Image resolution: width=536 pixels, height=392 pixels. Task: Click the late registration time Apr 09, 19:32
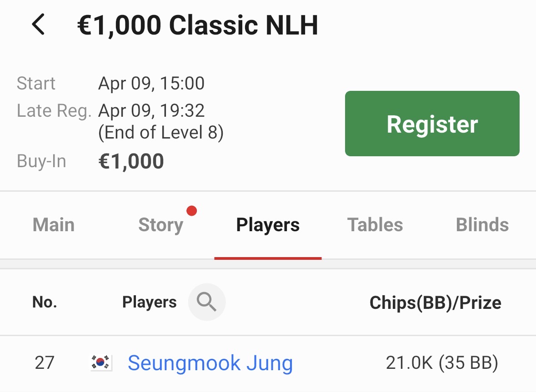tap(151, 110)
